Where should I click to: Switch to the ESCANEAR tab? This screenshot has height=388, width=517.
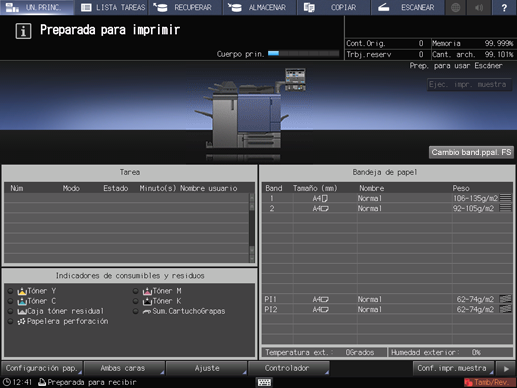(408, 7)
